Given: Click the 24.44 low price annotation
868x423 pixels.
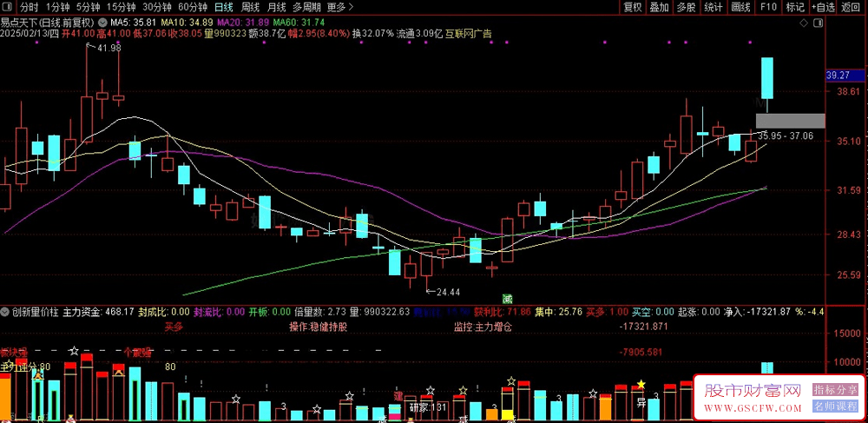Looking at the screenshot, I should pos(449,292).
